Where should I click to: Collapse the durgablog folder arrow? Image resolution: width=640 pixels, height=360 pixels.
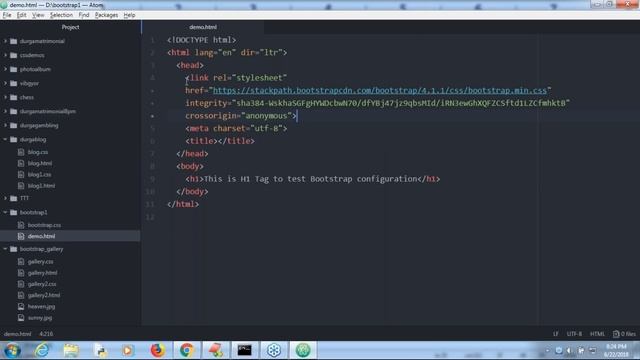(5, 139)
